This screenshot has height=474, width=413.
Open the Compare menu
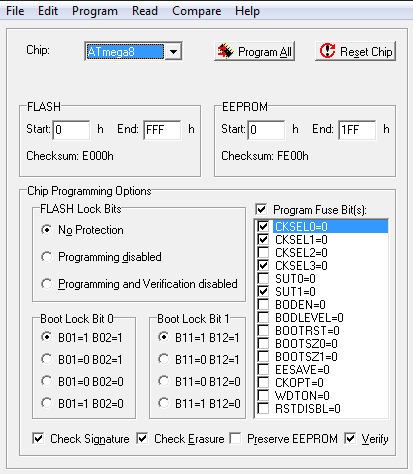point(196,11)
